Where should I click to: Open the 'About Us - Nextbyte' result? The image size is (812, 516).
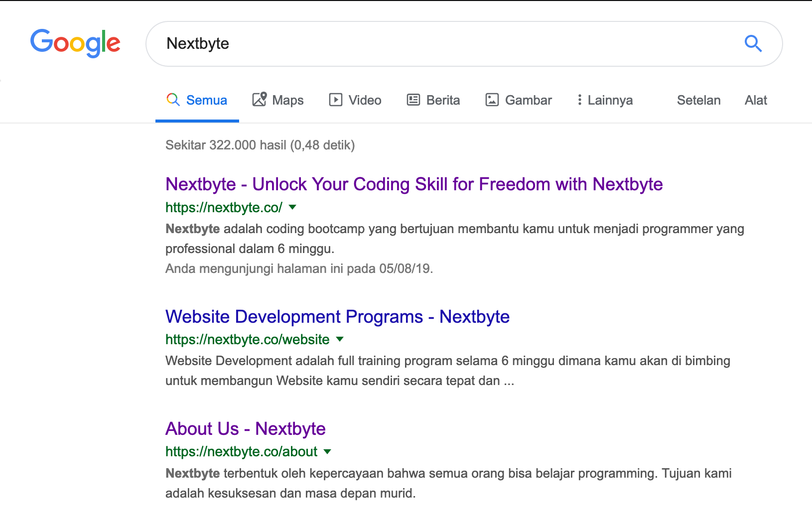245,429
